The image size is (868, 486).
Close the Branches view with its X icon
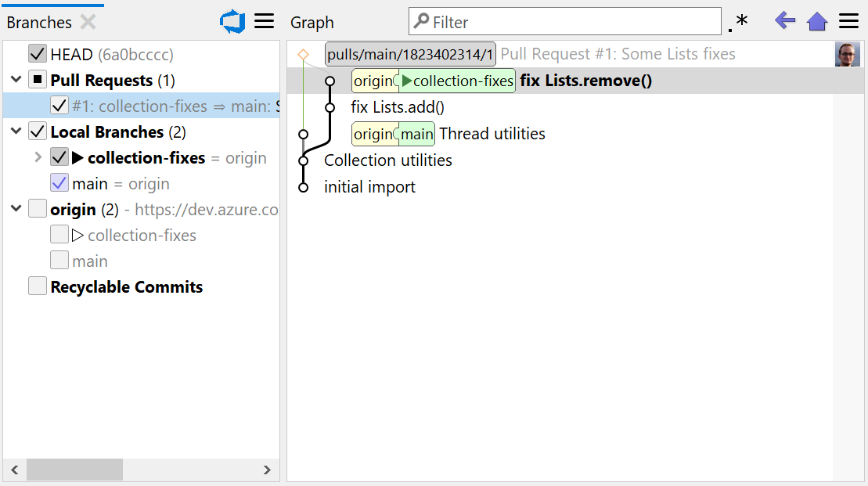(x=86, y=22)
